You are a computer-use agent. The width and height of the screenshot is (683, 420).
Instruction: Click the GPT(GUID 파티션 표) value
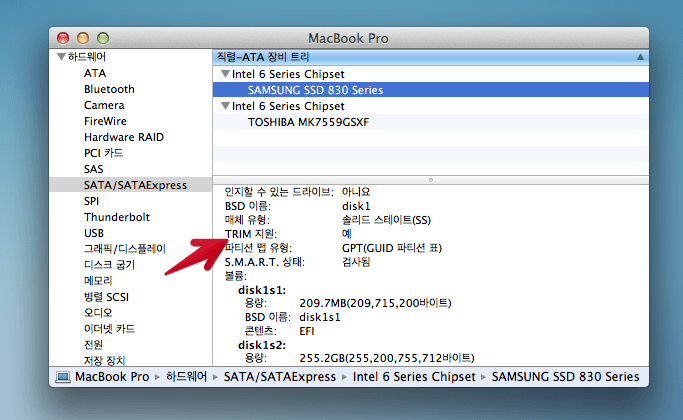[x=392, y=248]
